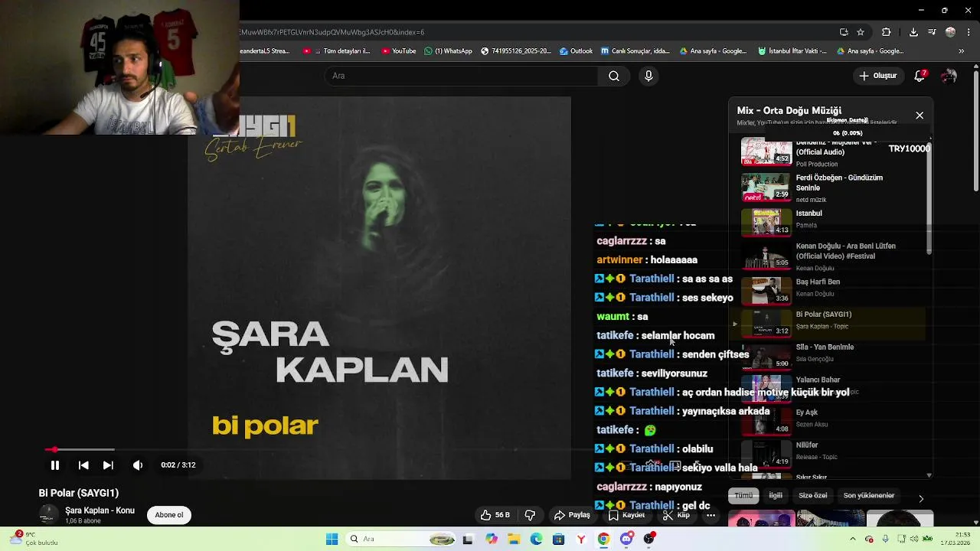Subscribe with Abone ol button
Screen dimensions: 980x551
click(x=169, y=515)
